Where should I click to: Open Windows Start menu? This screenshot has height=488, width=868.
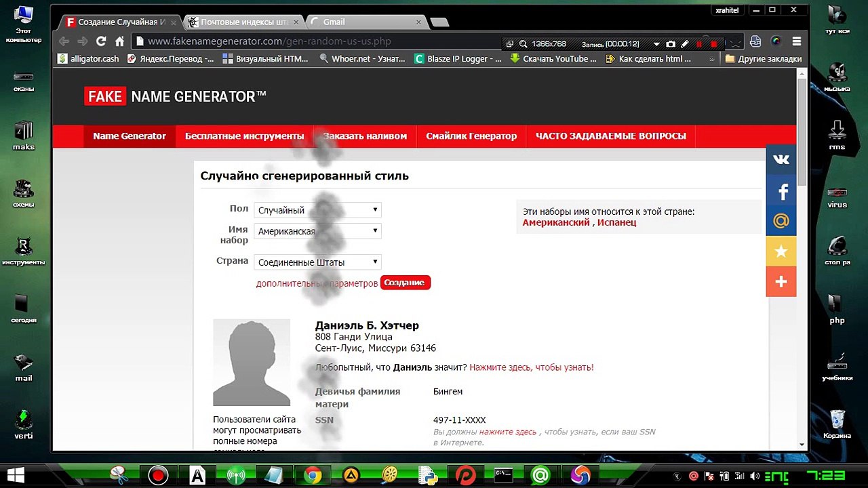tap(16, 474)
